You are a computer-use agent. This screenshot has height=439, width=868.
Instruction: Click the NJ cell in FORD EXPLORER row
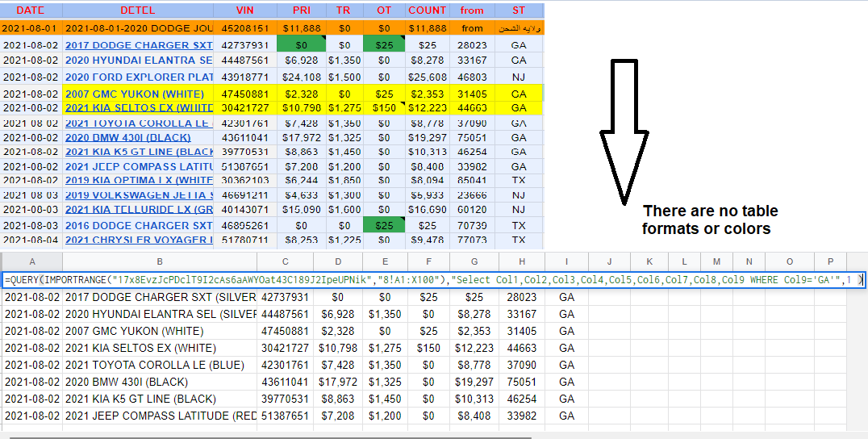[x=519, y=77]
